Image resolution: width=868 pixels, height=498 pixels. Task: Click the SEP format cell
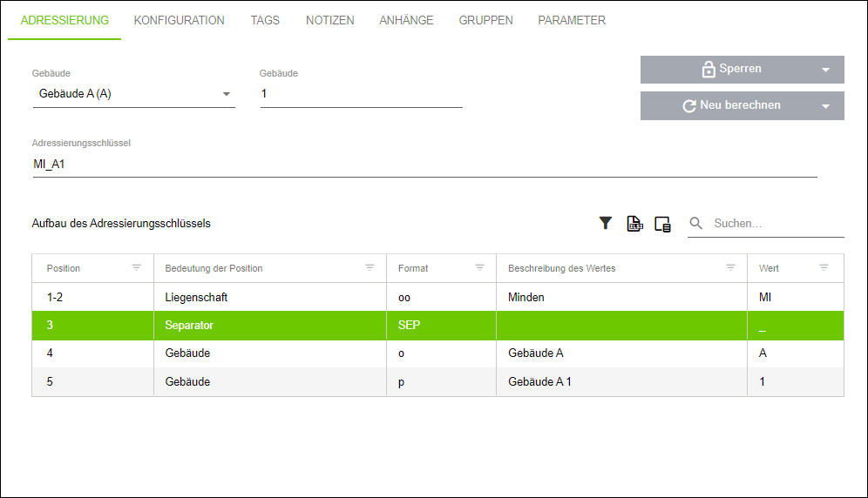[x=441, y=326]
